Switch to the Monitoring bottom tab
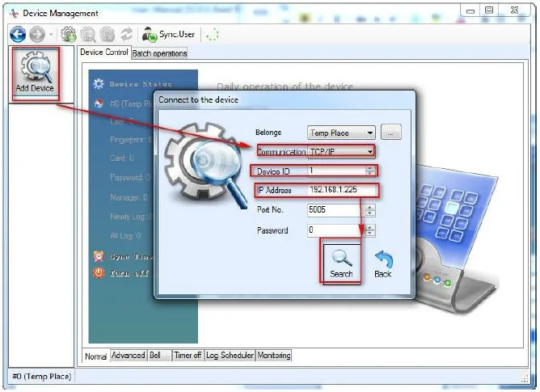 click(x=274, y=355)
